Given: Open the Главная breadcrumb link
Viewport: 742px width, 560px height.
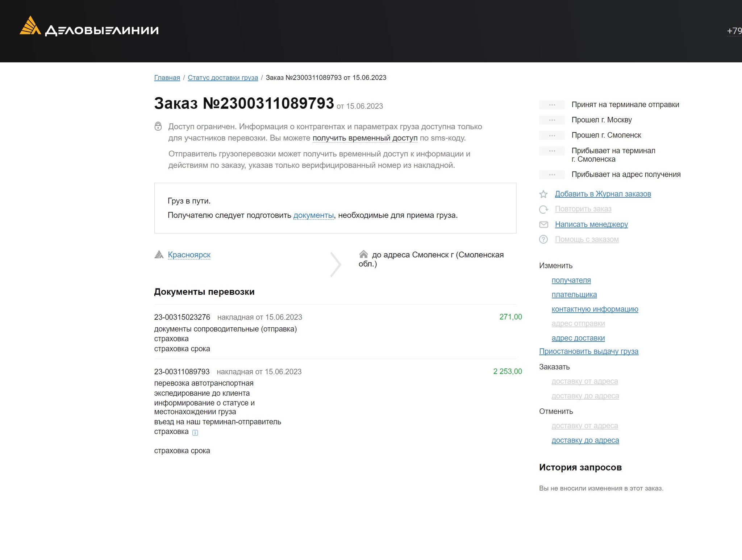Looking at the screenshot, I should [x=167, y=77].
